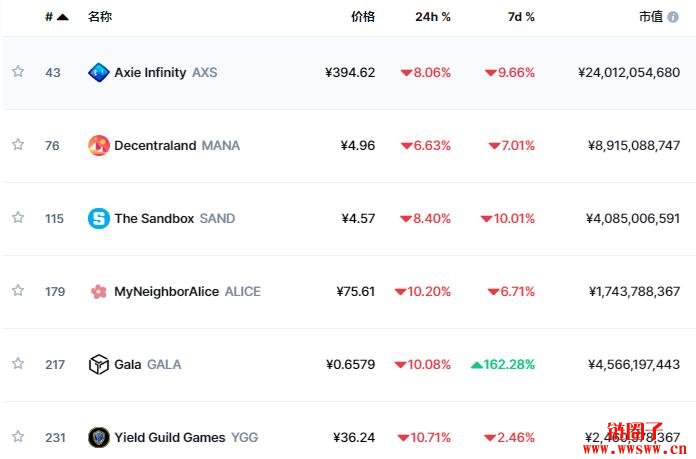
Task: Click the MyNeighborAlice pink flower logo
Action: click(99, 292)
